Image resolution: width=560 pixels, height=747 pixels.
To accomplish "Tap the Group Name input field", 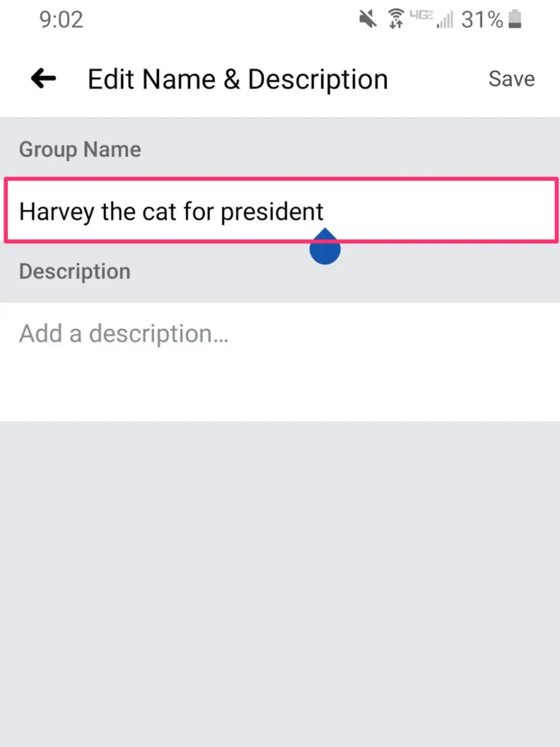I will click(x=280, y=210).
